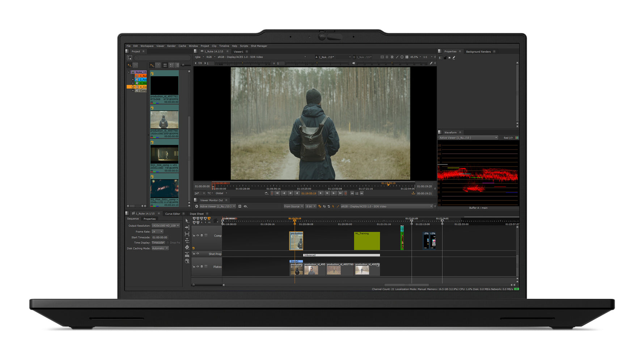Toggle visibility eye on Comp track

[198, 236]
